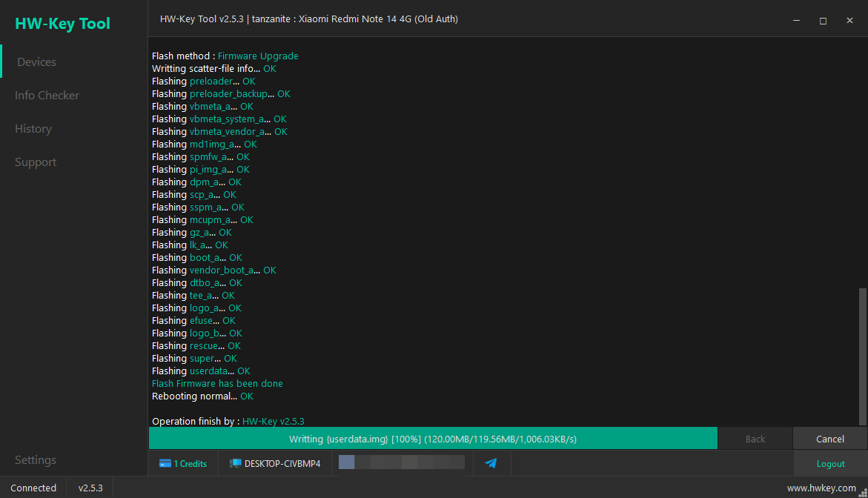Click the log output vertical scrollbar
This screenshot has width=868, height=498.
point(863,356)
